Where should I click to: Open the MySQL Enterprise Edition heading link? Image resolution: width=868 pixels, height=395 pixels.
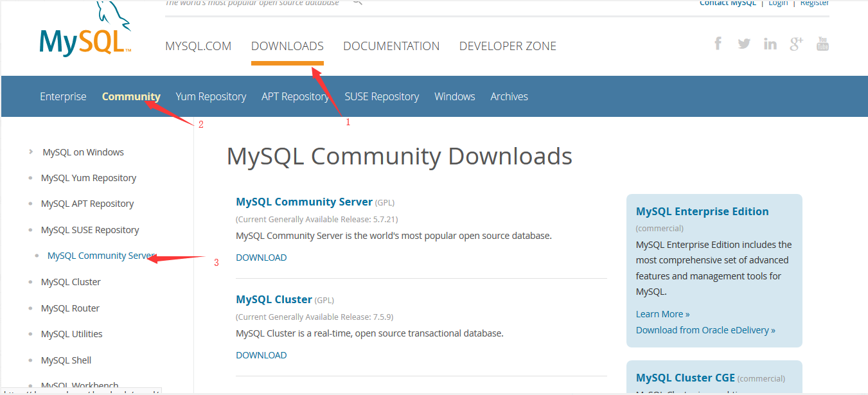point(702,211)
